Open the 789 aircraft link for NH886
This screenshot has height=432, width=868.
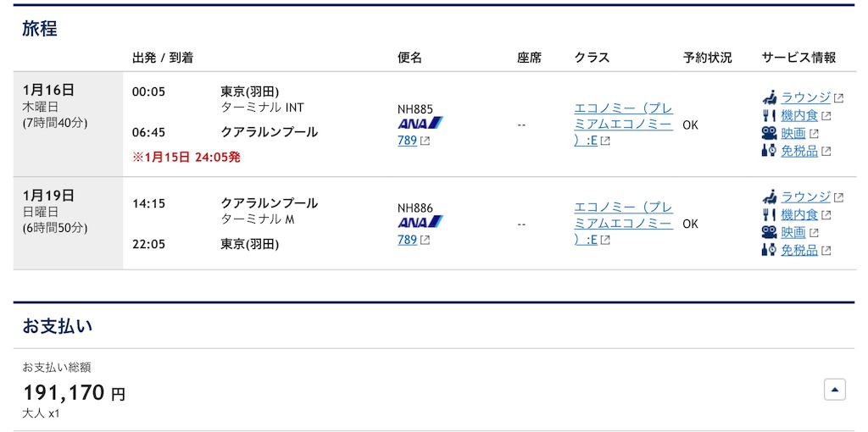click(x=408, y=240)
